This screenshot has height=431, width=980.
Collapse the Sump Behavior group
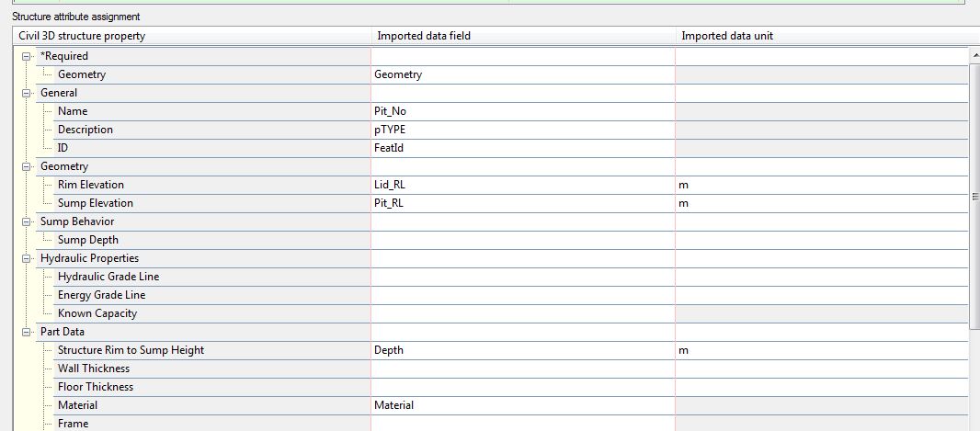point(27,221)
